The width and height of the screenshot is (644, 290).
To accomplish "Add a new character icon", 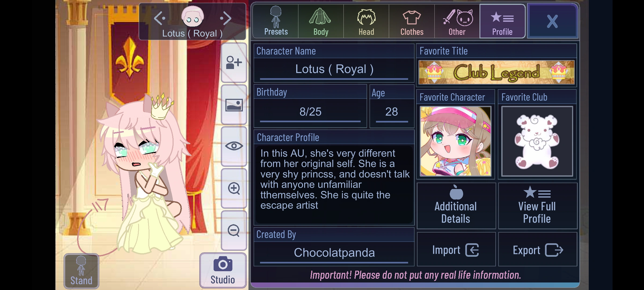I will pos(234,63).
